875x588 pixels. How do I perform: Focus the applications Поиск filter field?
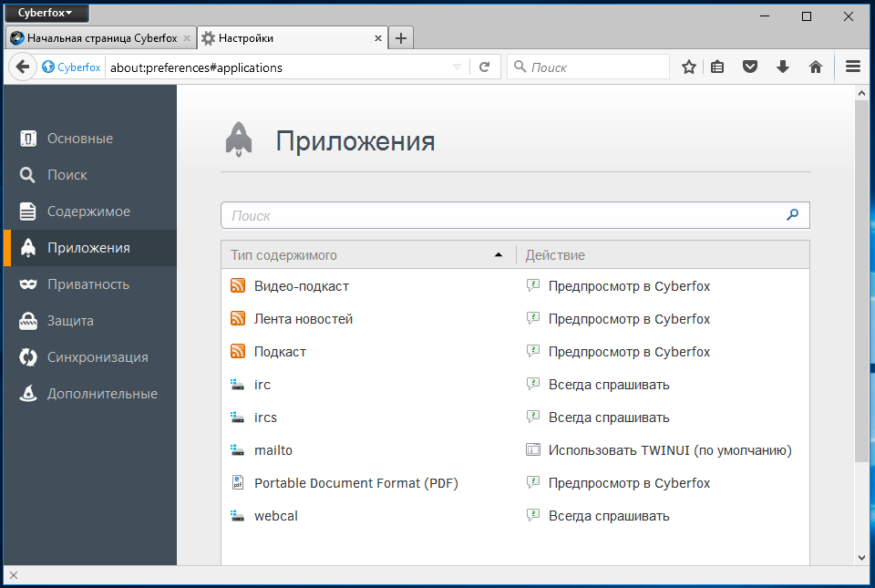[515, 215]
